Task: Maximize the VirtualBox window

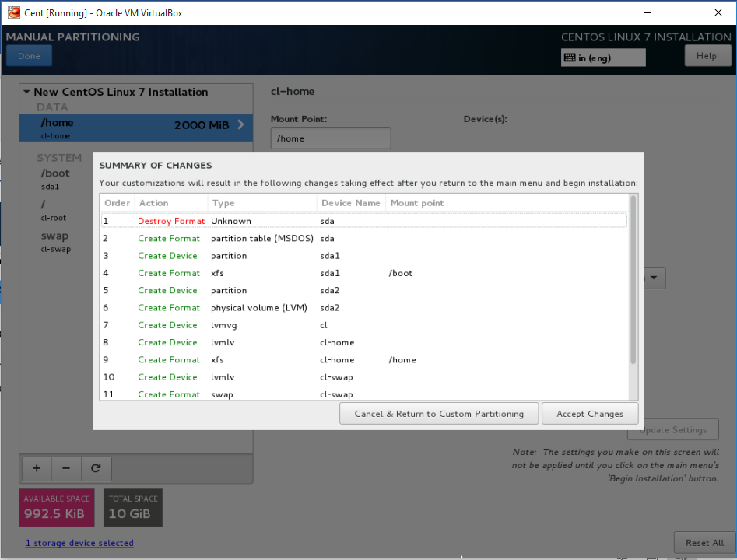Action: (x=683, y=12)
